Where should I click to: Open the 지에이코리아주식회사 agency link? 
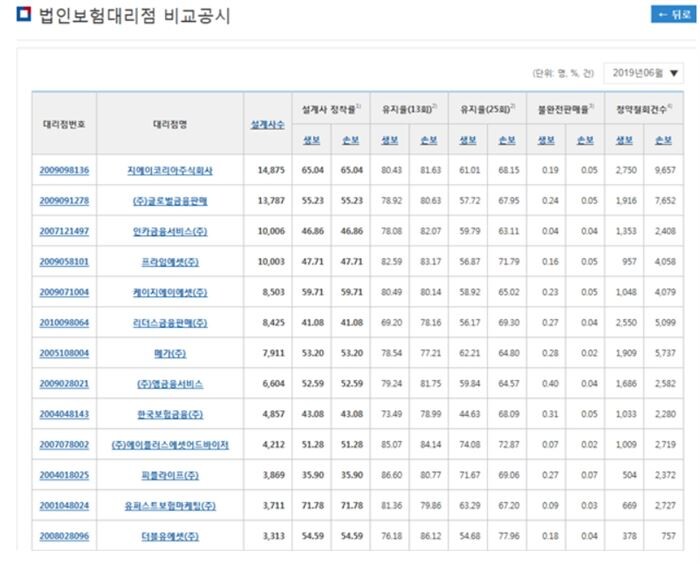(x=170, y=171)
